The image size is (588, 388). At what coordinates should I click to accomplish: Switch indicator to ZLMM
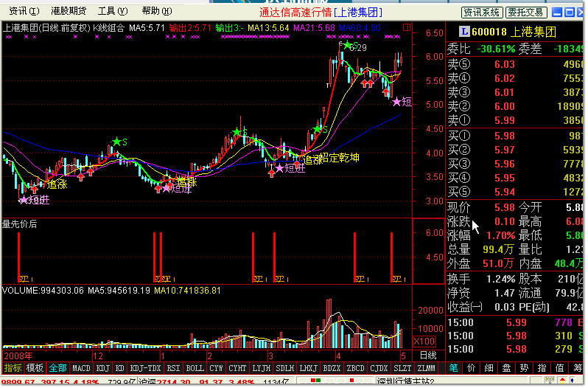(x=426, y=368)
